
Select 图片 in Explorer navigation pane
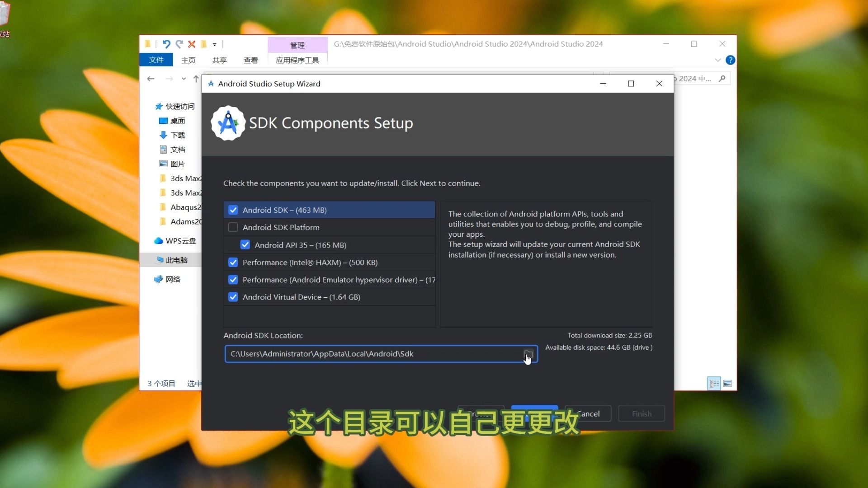click(x=172, y=164)
